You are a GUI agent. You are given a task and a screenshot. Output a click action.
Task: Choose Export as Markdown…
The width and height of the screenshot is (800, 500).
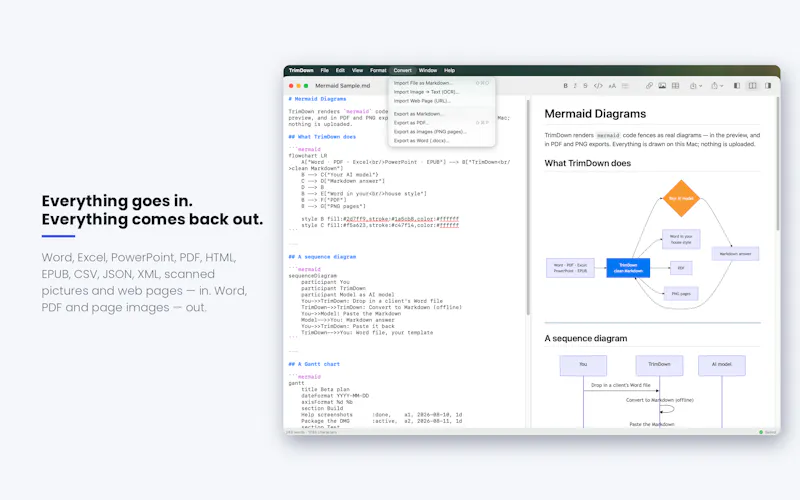click(x=441, y=114)
